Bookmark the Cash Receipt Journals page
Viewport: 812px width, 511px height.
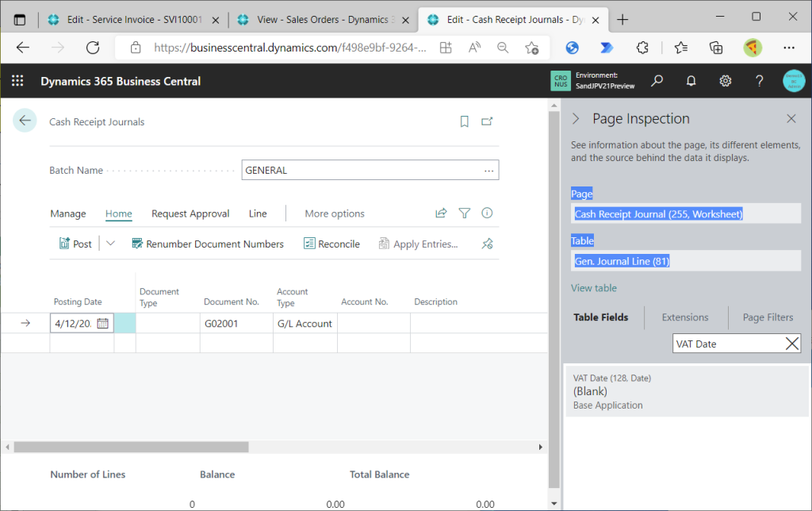[x=464, y=121]
